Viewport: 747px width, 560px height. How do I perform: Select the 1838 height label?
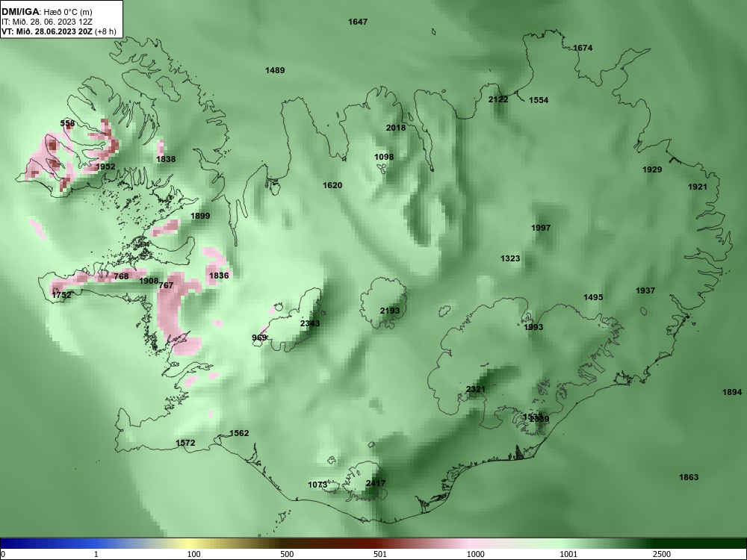click(x=166, y=160)
